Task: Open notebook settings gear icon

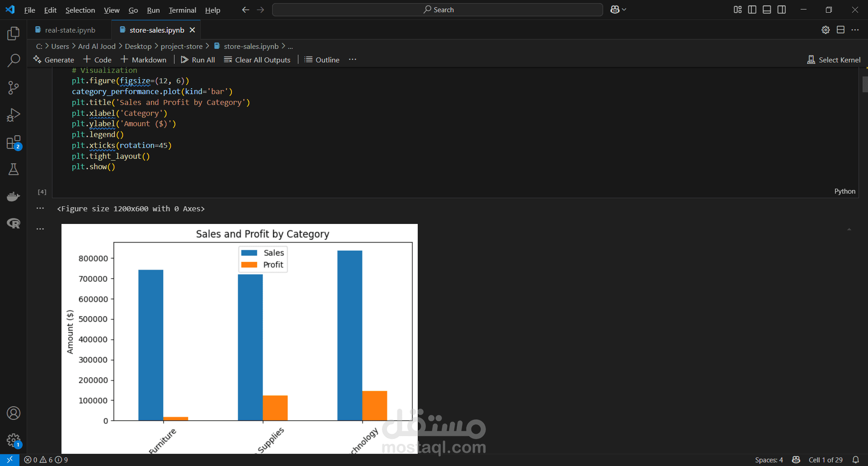Action: click(x=826, y=30)
